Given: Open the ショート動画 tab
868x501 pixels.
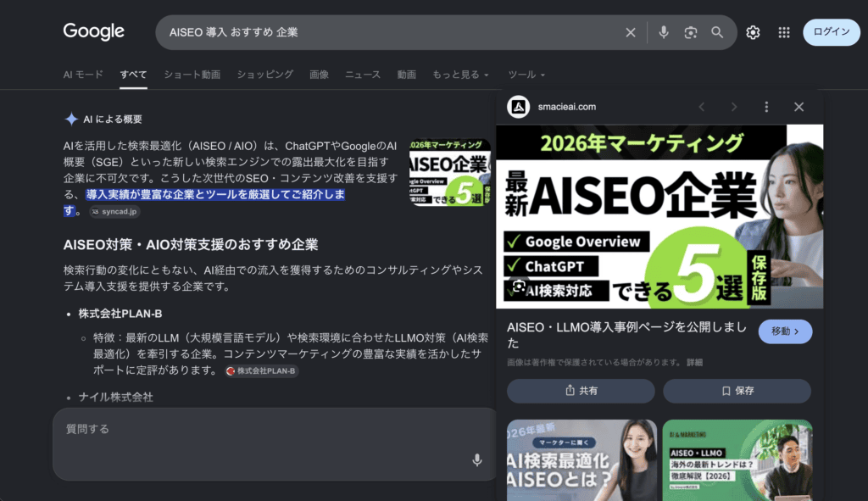Looking at the screenshot, I should tap(192, 75).
